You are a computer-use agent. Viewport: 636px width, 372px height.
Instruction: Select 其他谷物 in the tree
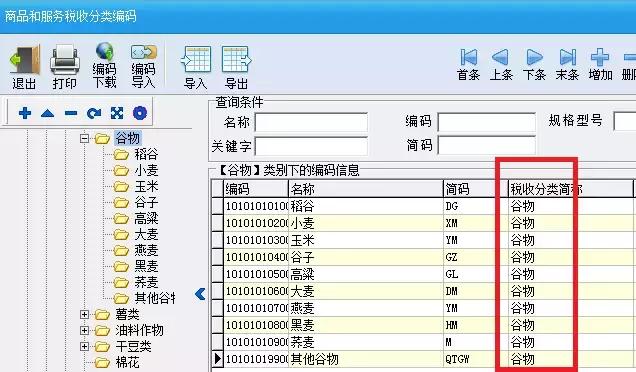click(x=155, y=298)
